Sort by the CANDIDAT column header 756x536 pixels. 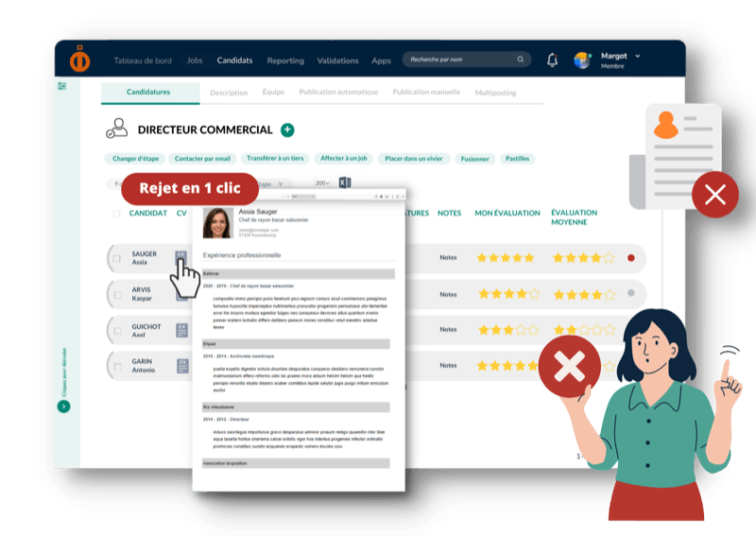(x=148, y=214)
